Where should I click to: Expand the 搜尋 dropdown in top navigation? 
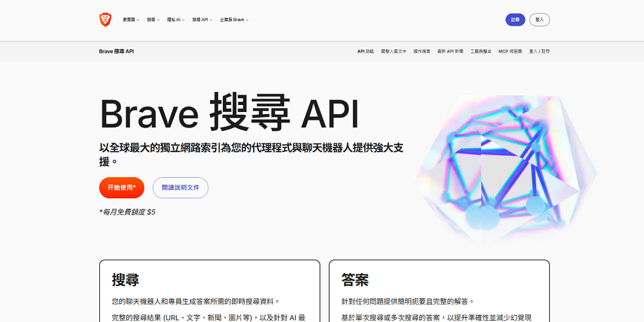[x=153, y=20]
